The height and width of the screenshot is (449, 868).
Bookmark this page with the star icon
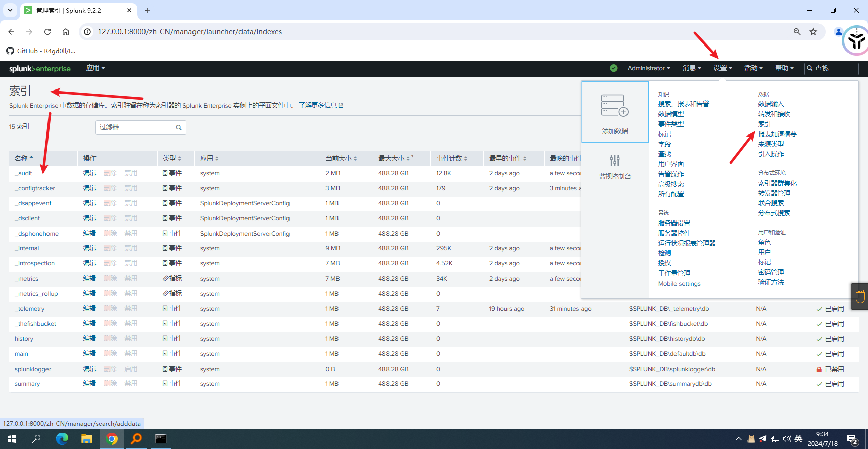(813, 32)
